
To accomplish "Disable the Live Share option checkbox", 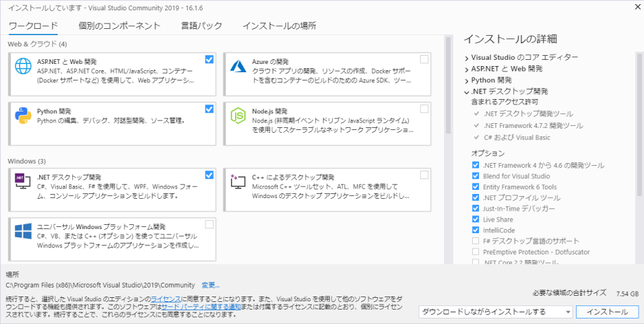I will coord(476,219).
